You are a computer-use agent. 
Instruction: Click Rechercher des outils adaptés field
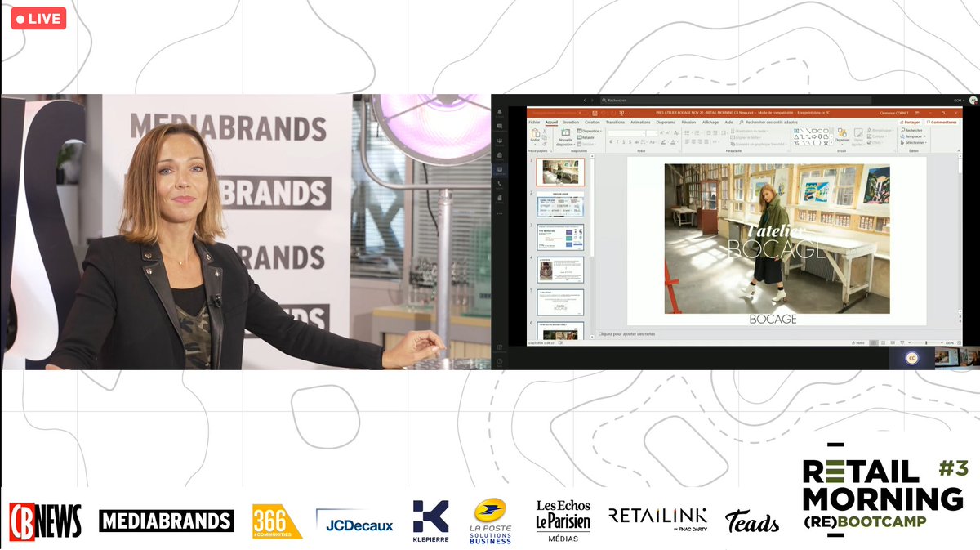[770, 122]
